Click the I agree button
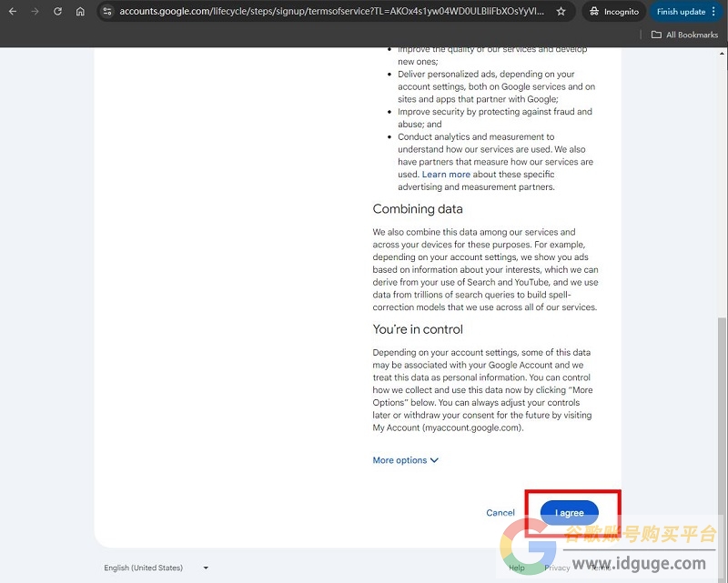Viewport: 728px width, 583px height. click(570, 513)
